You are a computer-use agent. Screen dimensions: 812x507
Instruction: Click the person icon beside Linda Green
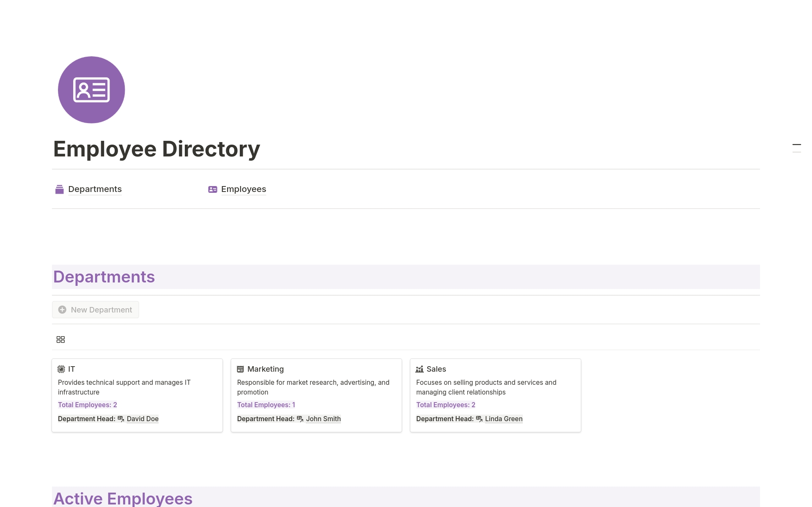[x=479, y=419]
